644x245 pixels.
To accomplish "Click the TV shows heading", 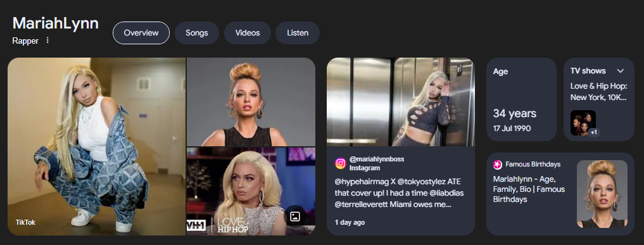I will click(x=588, y=71).
